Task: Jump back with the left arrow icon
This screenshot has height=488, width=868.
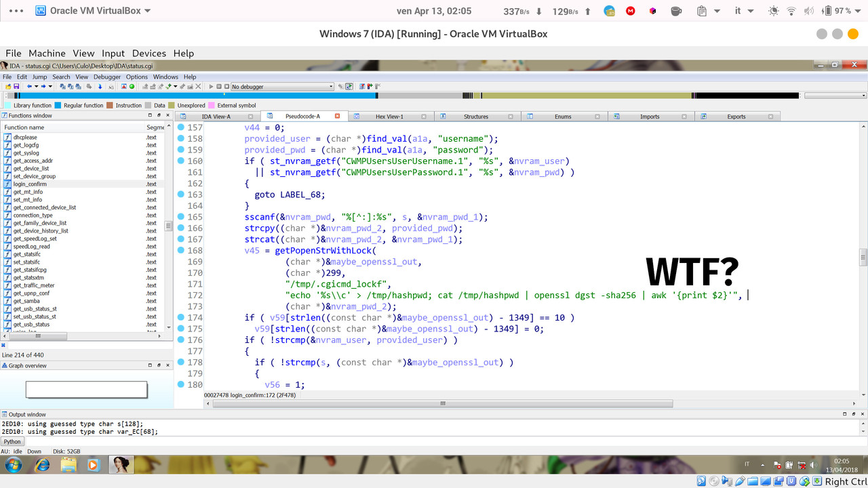Action: tap(29, 86)
